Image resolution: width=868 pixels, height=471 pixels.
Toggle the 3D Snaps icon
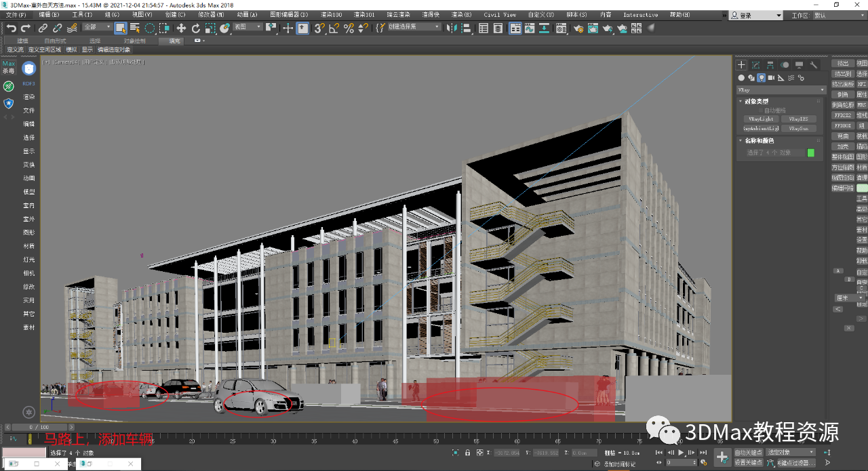click(319, 28)
